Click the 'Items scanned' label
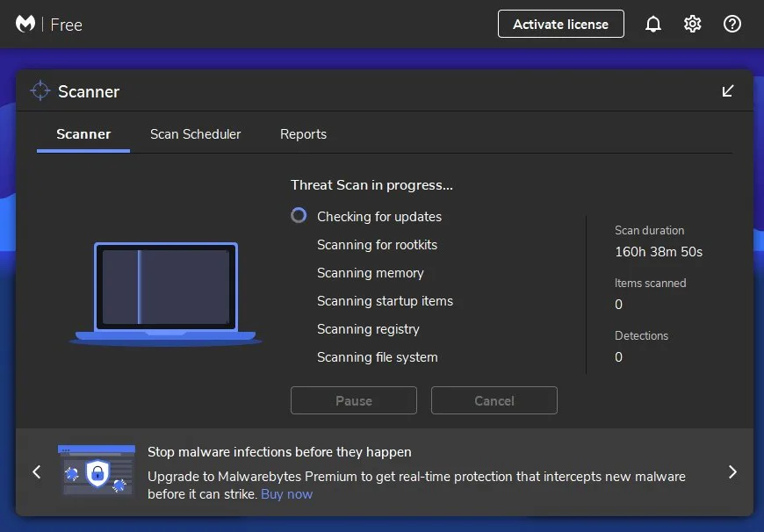Screen dimensions: 764x532 point(651,283)
